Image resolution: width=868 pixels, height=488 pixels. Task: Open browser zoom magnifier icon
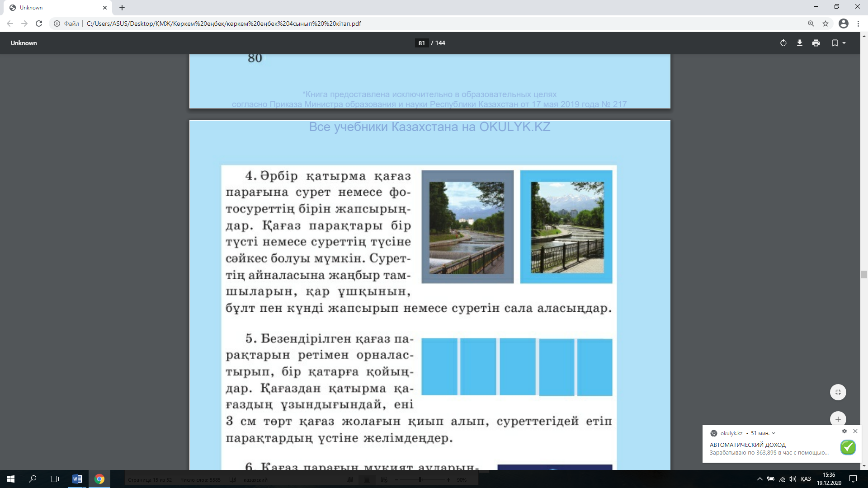click(x=811, y=23)
